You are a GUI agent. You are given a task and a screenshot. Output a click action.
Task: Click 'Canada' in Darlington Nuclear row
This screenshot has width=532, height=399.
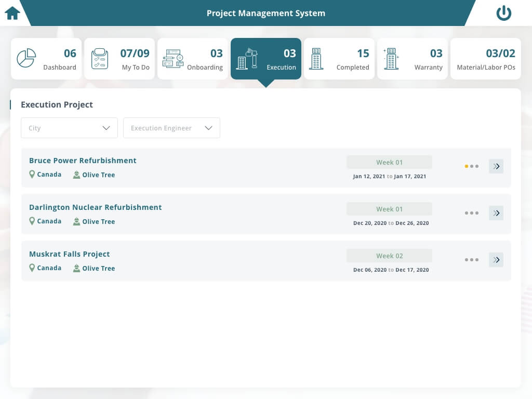pyautogui.click(x=49, y=221)
